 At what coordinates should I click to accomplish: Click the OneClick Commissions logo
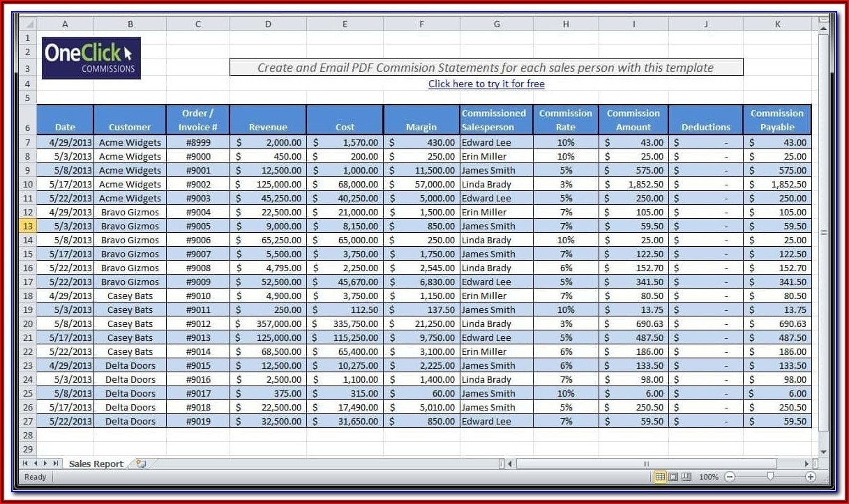[91, 59]
